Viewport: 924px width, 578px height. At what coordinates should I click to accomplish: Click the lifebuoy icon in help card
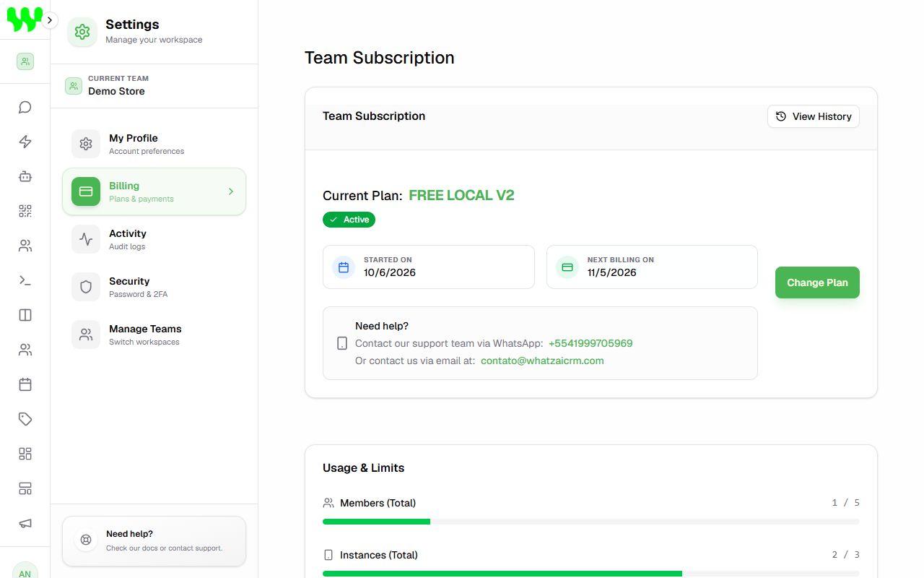[86, 540]
